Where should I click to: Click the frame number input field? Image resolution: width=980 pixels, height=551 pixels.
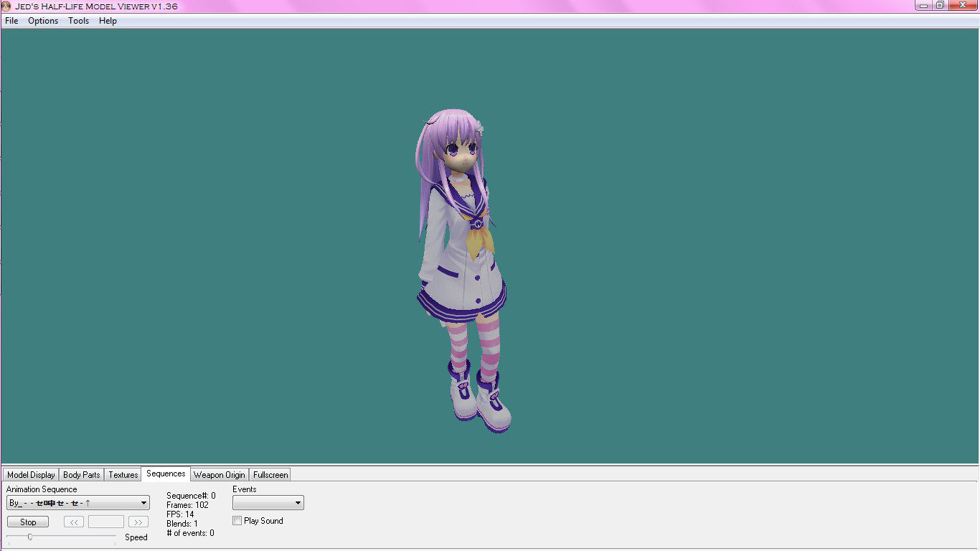pos(105,522)
